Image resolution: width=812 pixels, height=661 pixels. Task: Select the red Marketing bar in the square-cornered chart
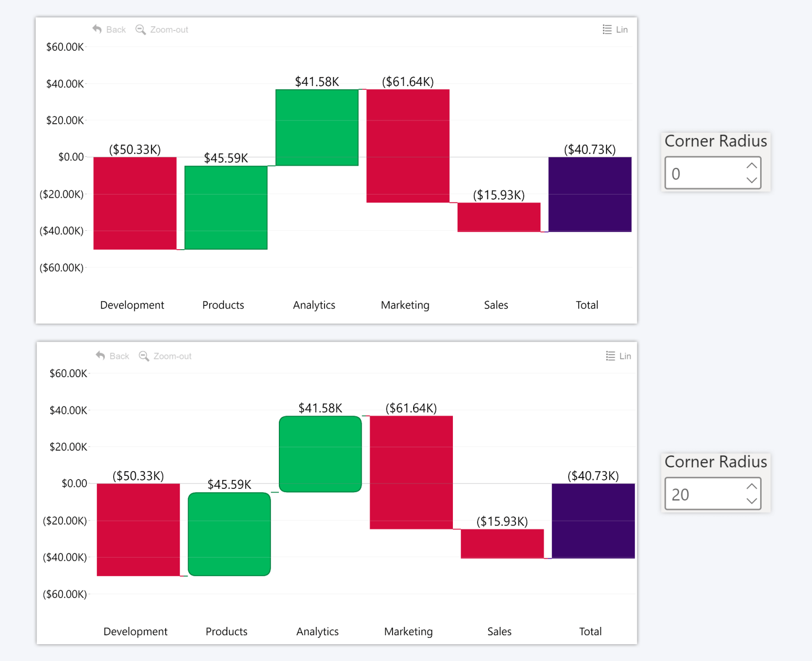click(x=408, y=146)
